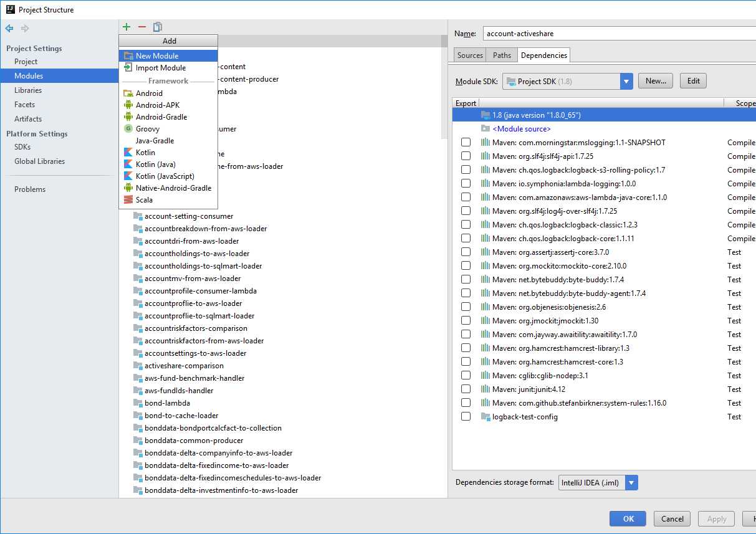Click the OK button
756x534 pixels.
tap(628, 518)
